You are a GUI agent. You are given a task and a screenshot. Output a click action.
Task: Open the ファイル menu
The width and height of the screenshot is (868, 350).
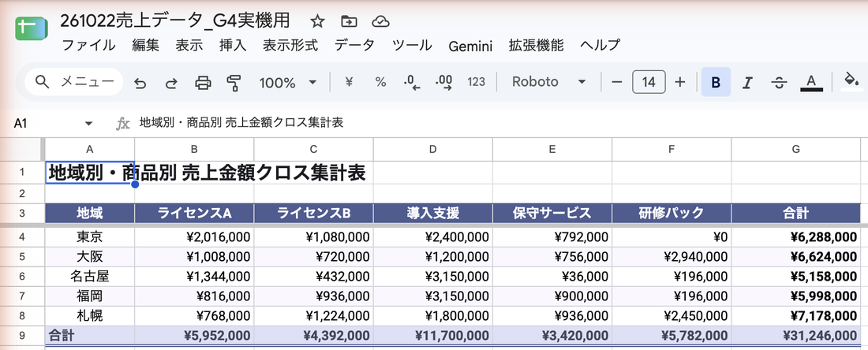click(88, 46)
